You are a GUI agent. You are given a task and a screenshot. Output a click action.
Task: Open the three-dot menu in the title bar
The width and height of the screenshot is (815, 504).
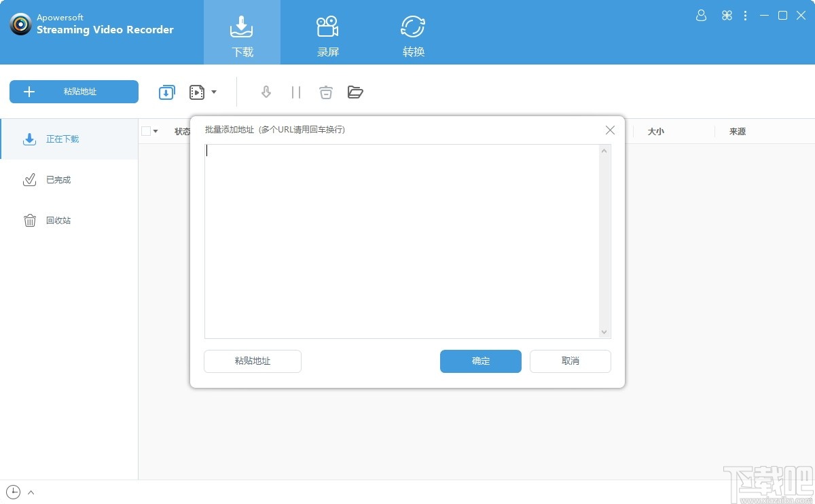coord(745,16)
